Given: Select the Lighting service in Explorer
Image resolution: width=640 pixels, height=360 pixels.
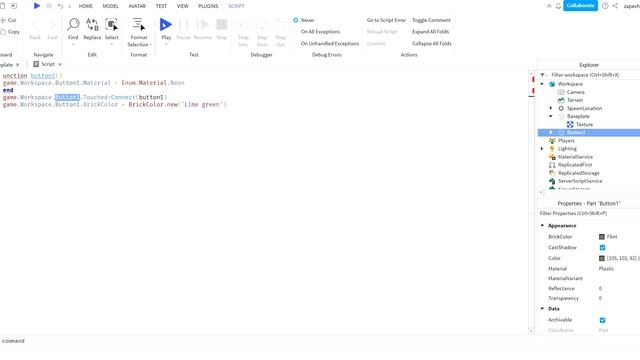Looking at the screenshot, I should point(567,149).
